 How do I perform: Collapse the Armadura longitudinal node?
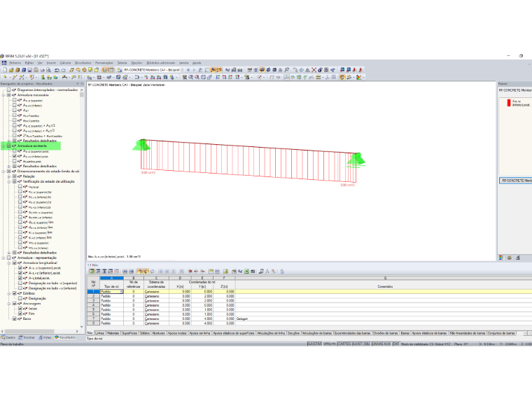pyautogui.click(x=9, y=262)
